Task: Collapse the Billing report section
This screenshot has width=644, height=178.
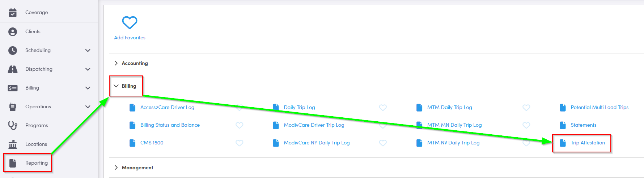Action: coord(116,86)
